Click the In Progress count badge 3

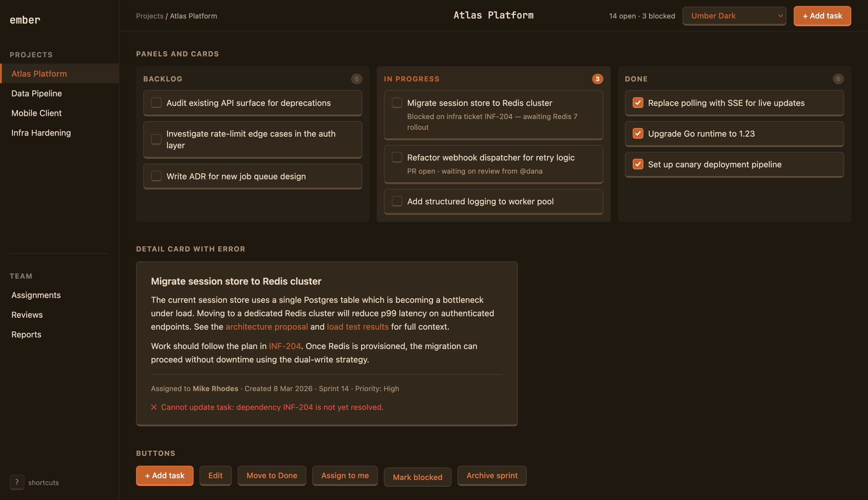(597, 79)
